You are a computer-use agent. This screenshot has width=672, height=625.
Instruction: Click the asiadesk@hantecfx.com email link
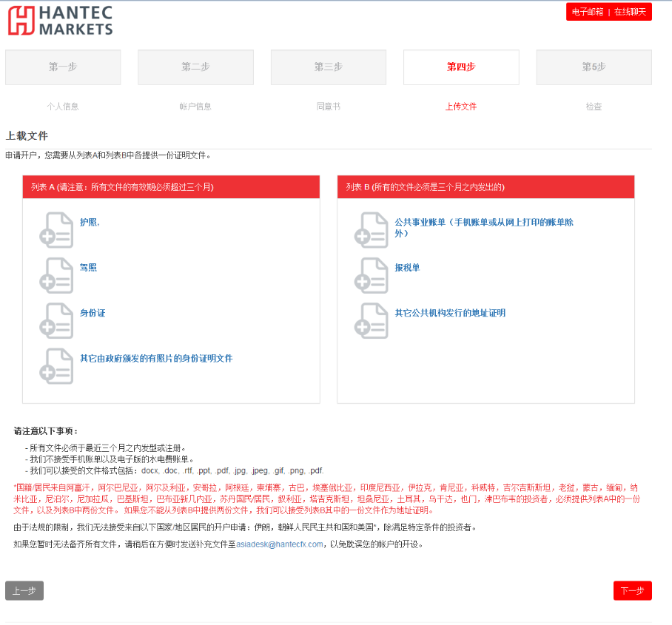[x=280, y=544]
